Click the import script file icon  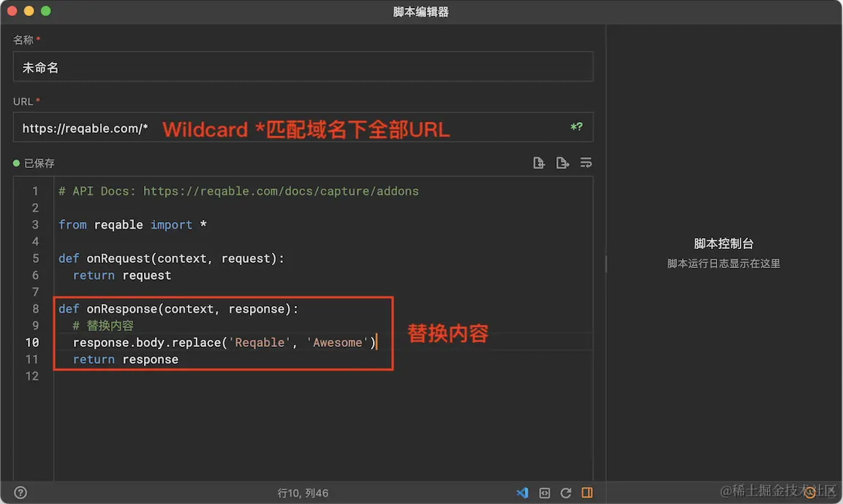pos(539,162)
